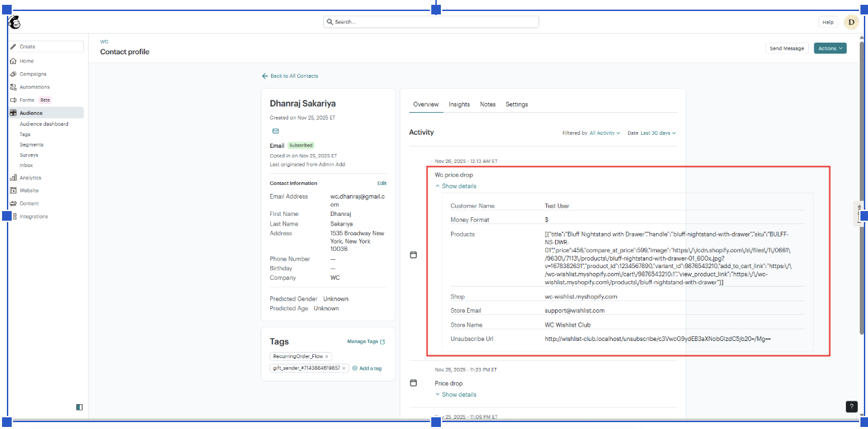This screenshot has width=868, height=429.
Task: Click the Manage Tags external-link icon
Action: 383,342
